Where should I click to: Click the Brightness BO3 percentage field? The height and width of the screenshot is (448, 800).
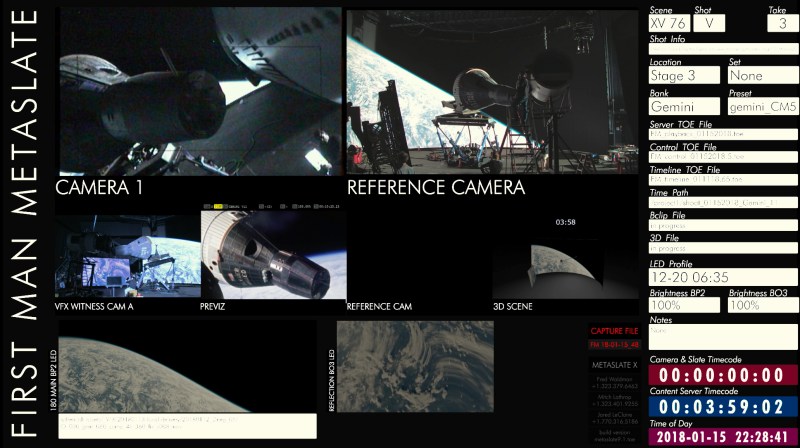[x=763, y=304]
